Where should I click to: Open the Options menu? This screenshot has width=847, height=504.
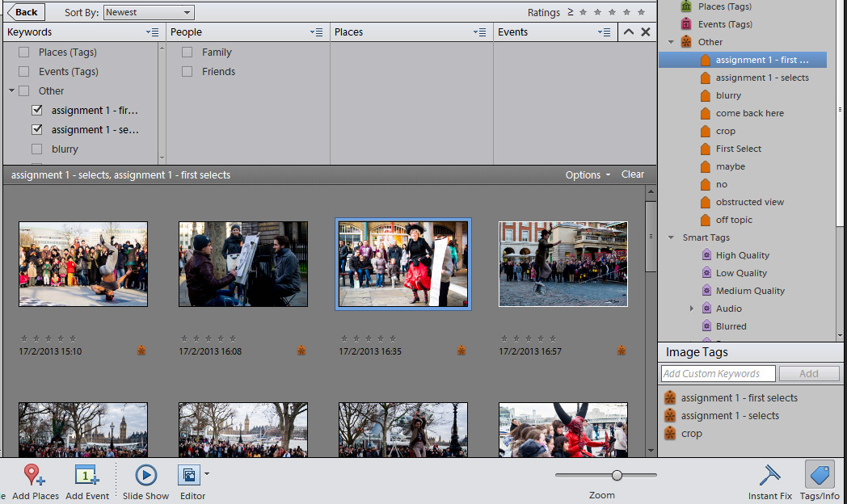(x=588, y=174)
